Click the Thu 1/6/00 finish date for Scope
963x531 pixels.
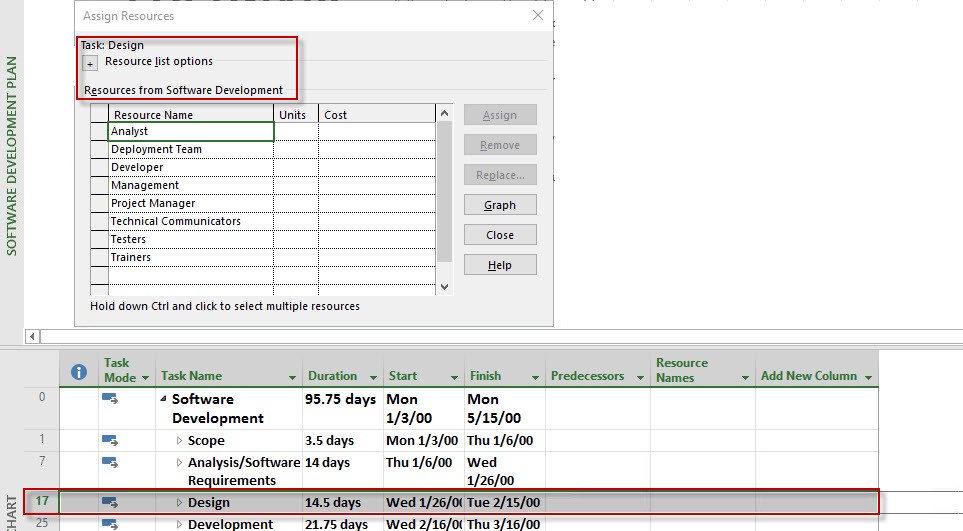(504, 441)
